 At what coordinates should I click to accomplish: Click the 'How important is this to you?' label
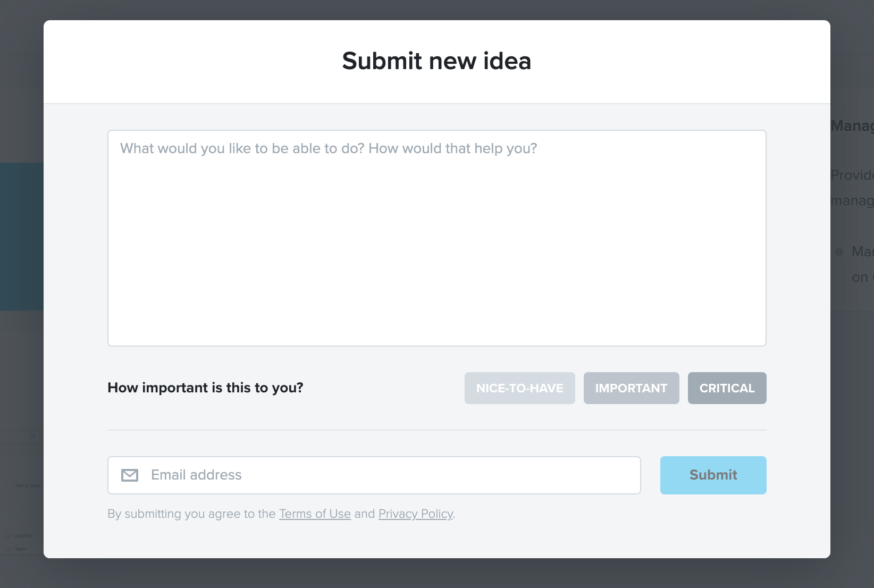pyautogui.click(x=205, y=388)
